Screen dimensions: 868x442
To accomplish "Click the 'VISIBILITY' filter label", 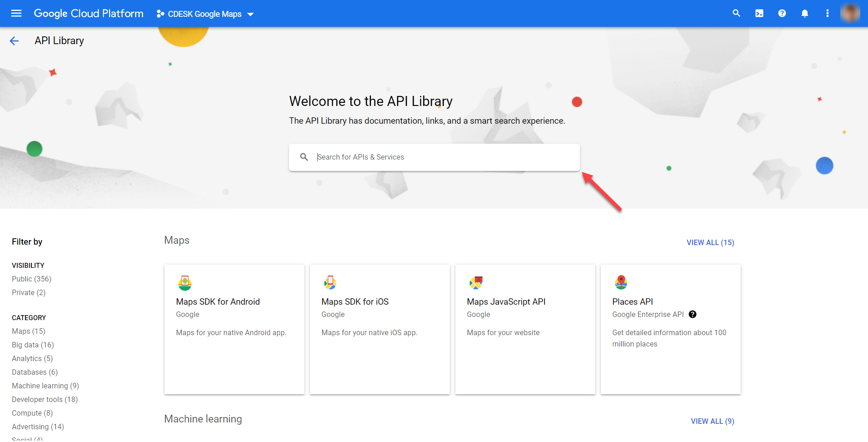I will tap(28, 265).
